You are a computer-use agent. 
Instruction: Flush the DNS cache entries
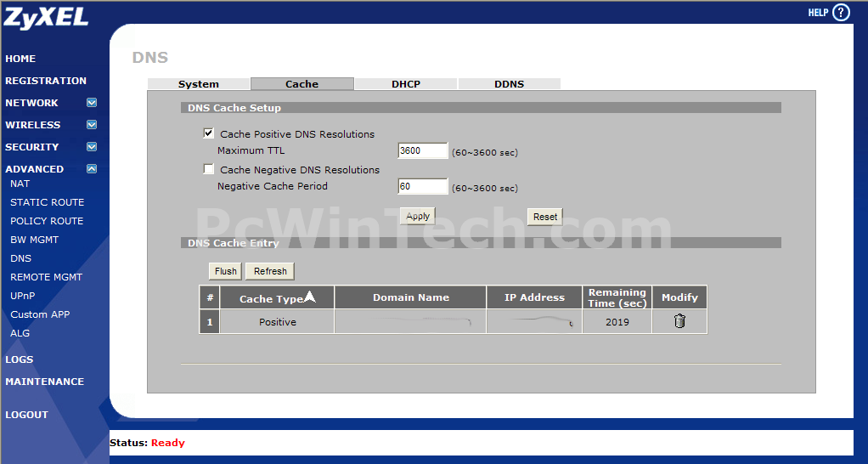click(x=226, y=271)
